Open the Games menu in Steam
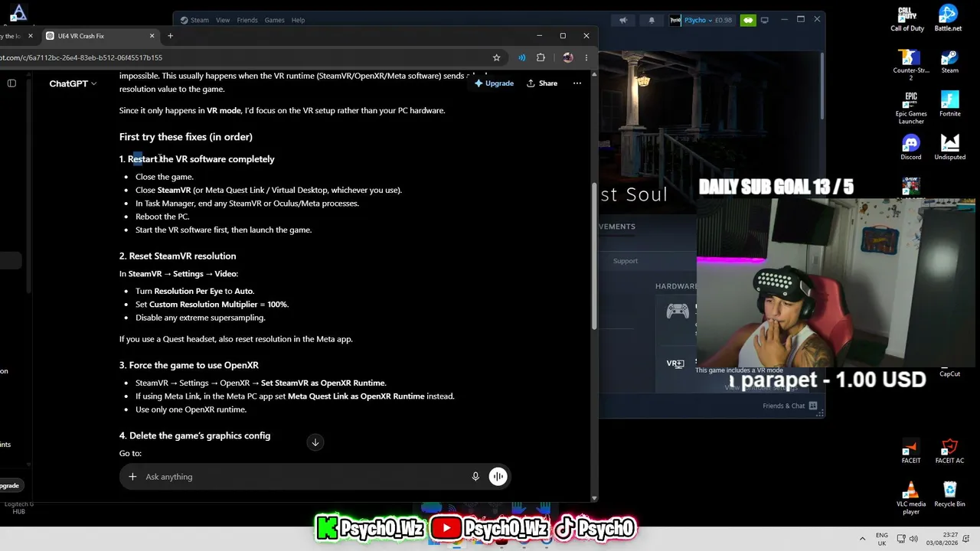The image size is (980, 551). 274,20
